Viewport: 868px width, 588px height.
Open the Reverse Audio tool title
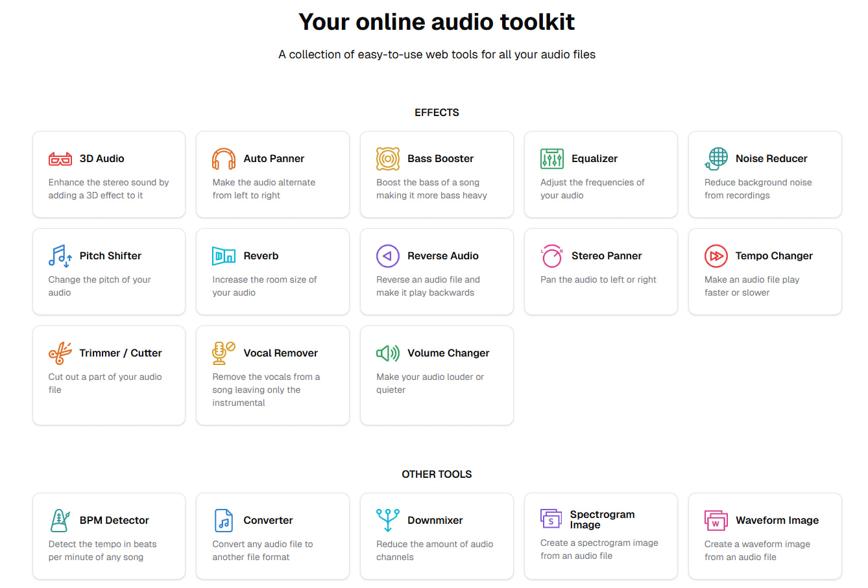click(x=442, y=256)
